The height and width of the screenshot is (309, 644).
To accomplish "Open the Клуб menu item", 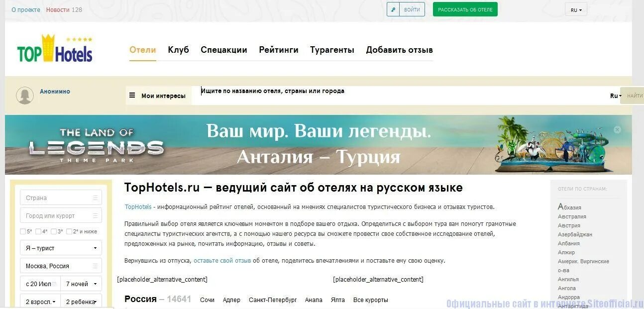I will pos(178,50).
